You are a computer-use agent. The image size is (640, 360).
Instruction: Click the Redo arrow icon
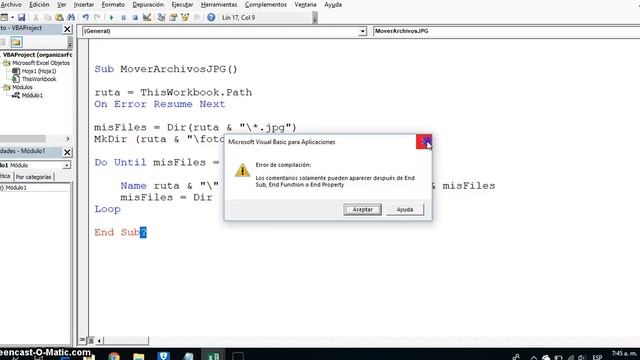97,18
